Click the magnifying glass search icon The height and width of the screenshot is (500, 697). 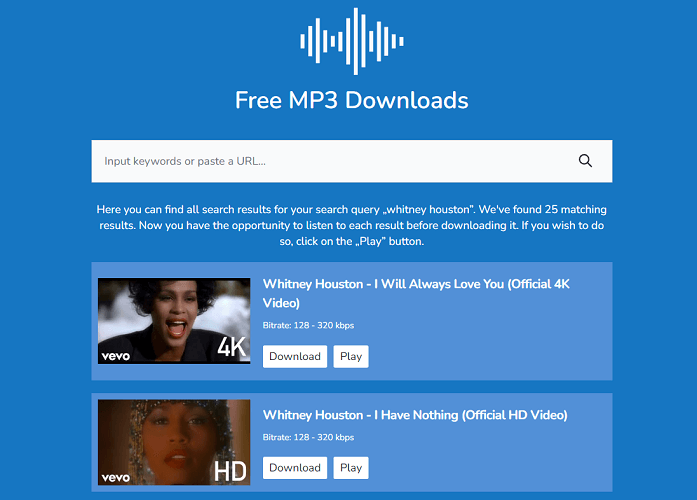585,160
